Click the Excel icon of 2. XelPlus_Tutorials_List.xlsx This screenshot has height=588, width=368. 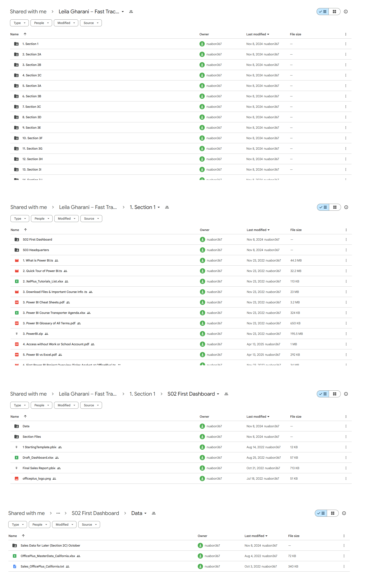17,282
